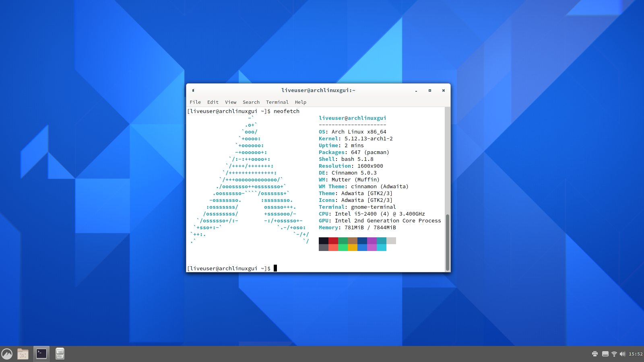Select the terminal window button in the taskbar
This screenshot has width=644, height=362.
click(41, 354)
